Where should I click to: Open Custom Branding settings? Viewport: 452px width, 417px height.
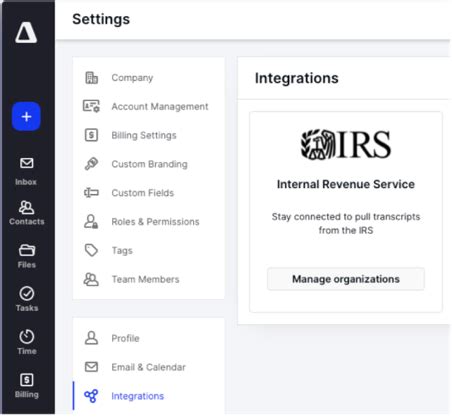pos(149,164)
